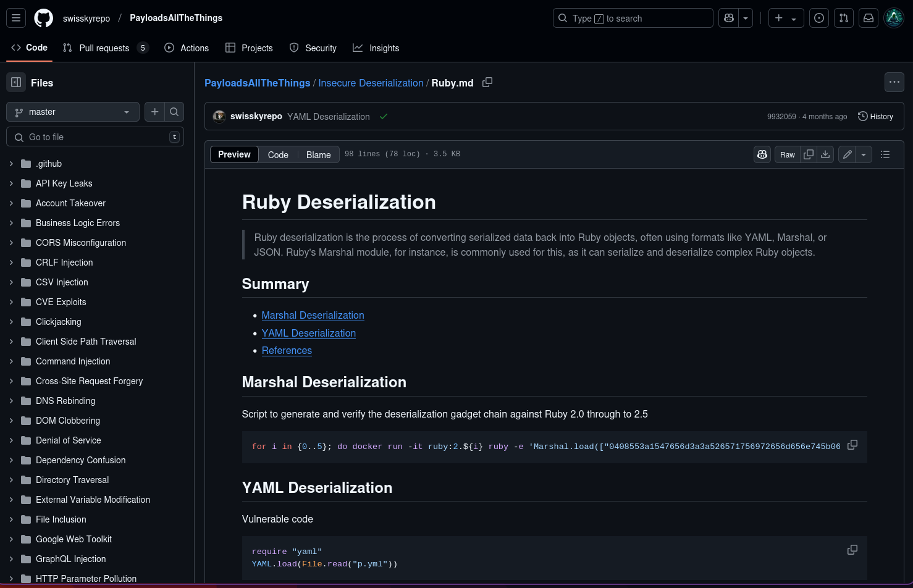Open the notifications inbox icon
Viewport: 913px width, 588px height.
[869, 18]
